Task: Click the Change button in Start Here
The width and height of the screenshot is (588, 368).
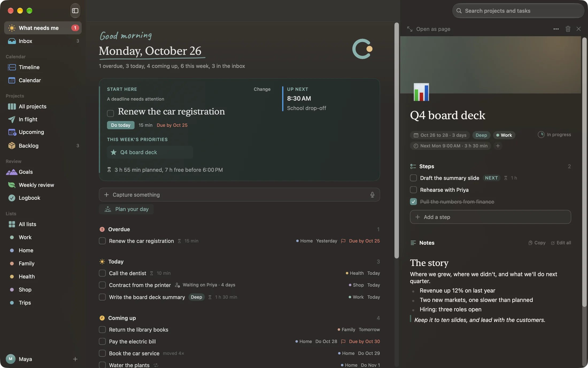Action: pyautogui.click(x=262, y=89)
